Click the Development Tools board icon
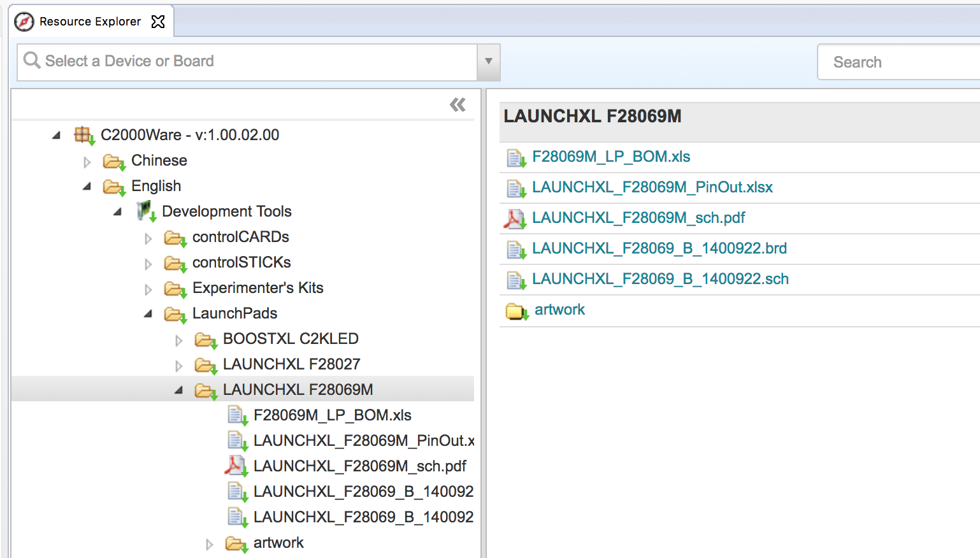The height and width of the screenshot is (558, 980). (x=146, y=211)
